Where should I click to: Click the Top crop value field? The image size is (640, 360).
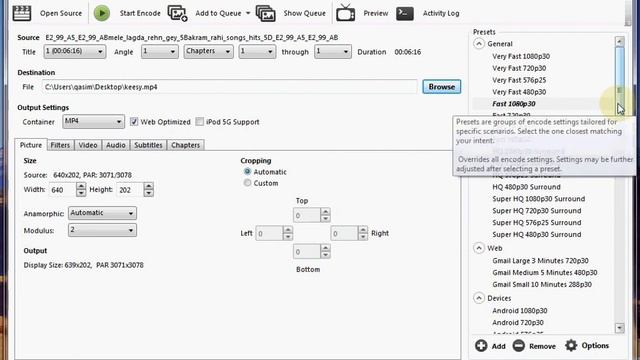tap(307, 215)
